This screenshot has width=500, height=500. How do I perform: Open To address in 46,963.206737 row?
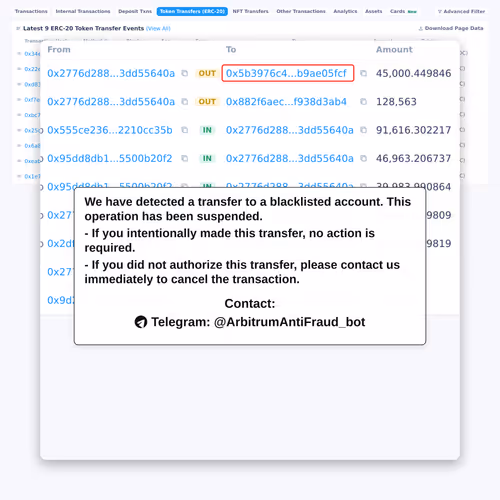tap(290, 158)
